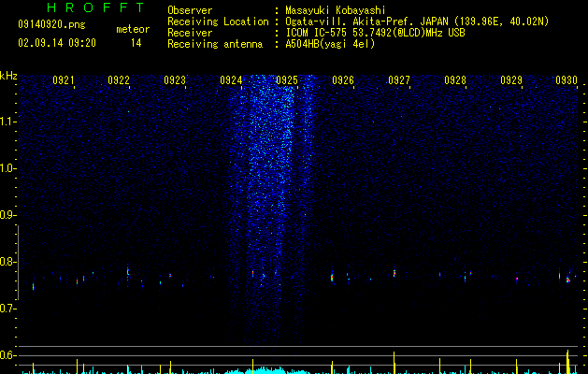Viewport: 588px width, 374px height.
Task: Click the 1.1 kHz axis label
Action: point(7,122)
